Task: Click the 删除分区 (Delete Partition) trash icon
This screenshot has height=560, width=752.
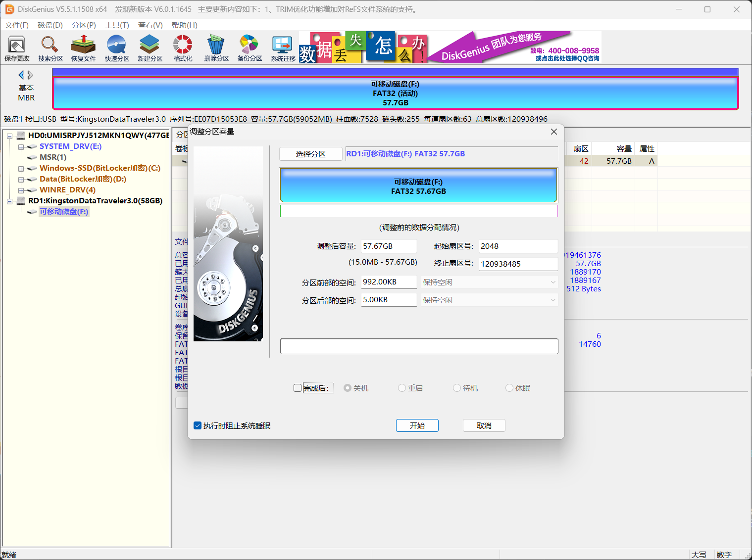Action: point(216,48)
